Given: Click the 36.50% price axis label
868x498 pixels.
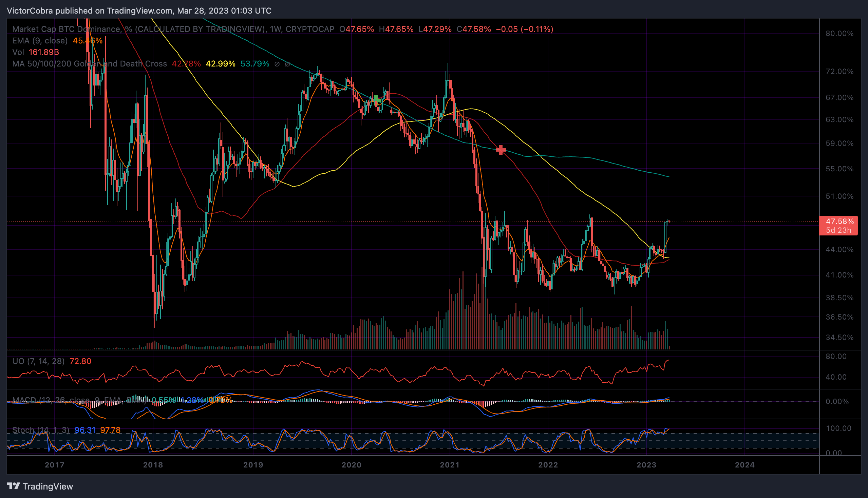Looking at the screenshot, I should click(839, 317).
